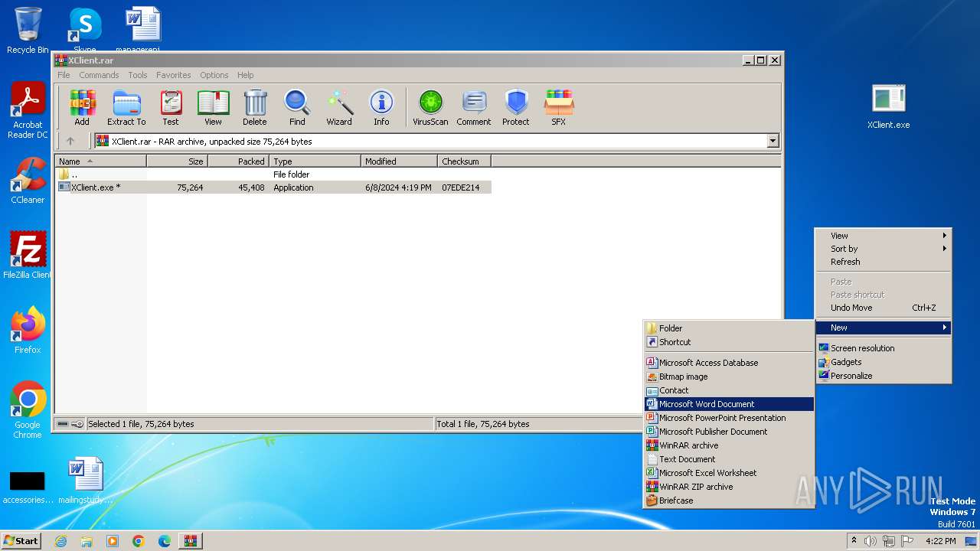
Task: Launch the Wizard wand icon
Action: (339, 108)
